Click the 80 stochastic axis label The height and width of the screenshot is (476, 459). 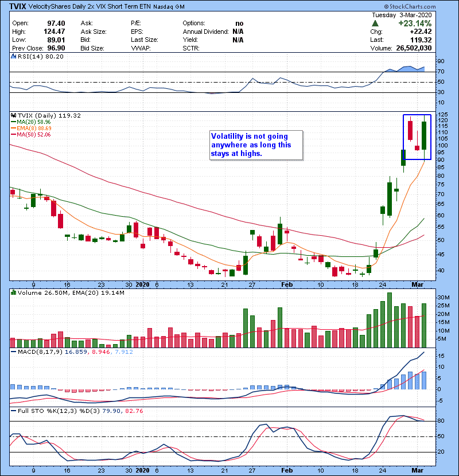pyautogui.click(x=441, y=421)
